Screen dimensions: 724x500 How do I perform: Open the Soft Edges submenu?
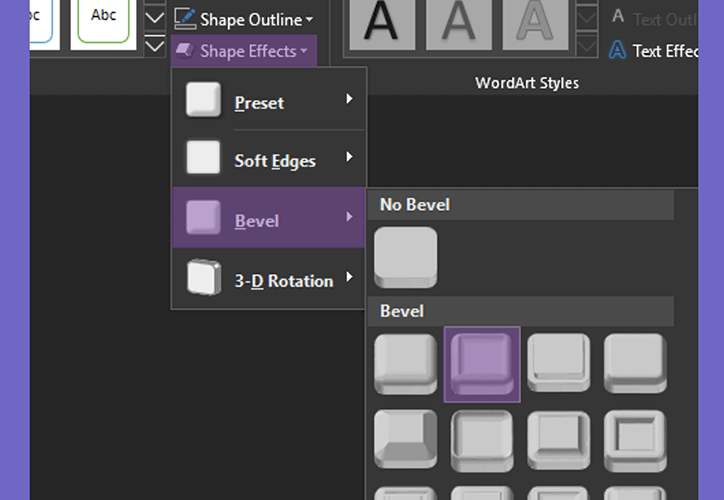click(269, 159)
